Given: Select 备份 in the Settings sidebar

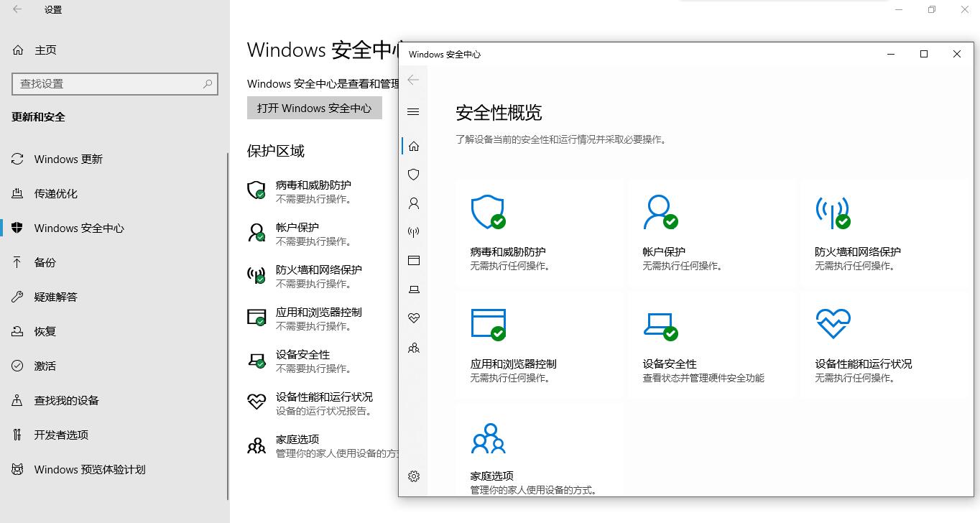Looking at the screenshot, I should tap(45, 262).
